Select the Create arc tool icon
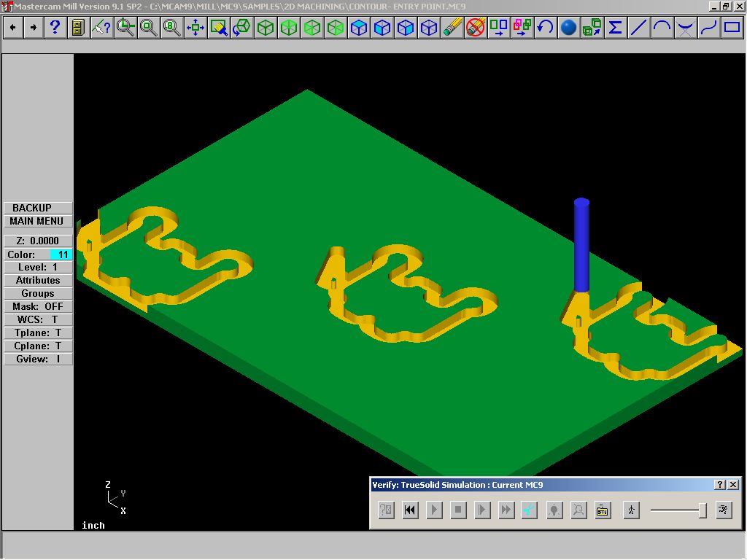This screenshot has height=560, width=747. (x=662, y=28)
